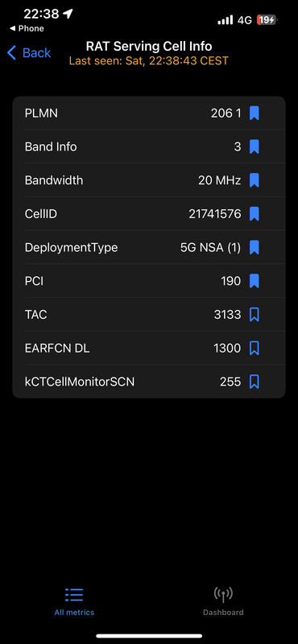Bookmark the TAC metric

pos(254,315)
